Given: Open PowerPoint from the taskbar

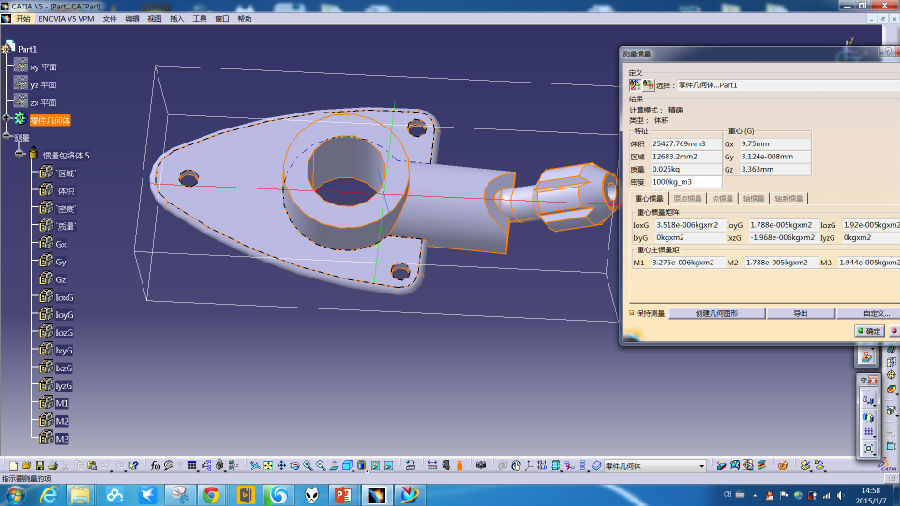Looking at the screenshot, I should (342, 495).
